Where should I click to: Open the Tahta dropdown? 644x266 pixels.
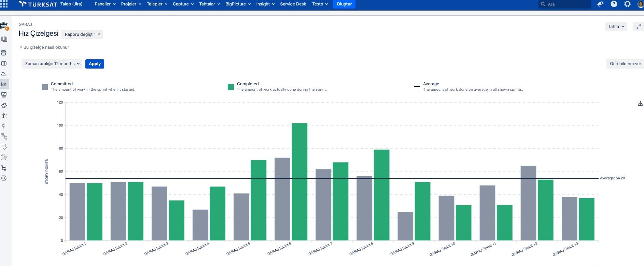coord(615,27)
